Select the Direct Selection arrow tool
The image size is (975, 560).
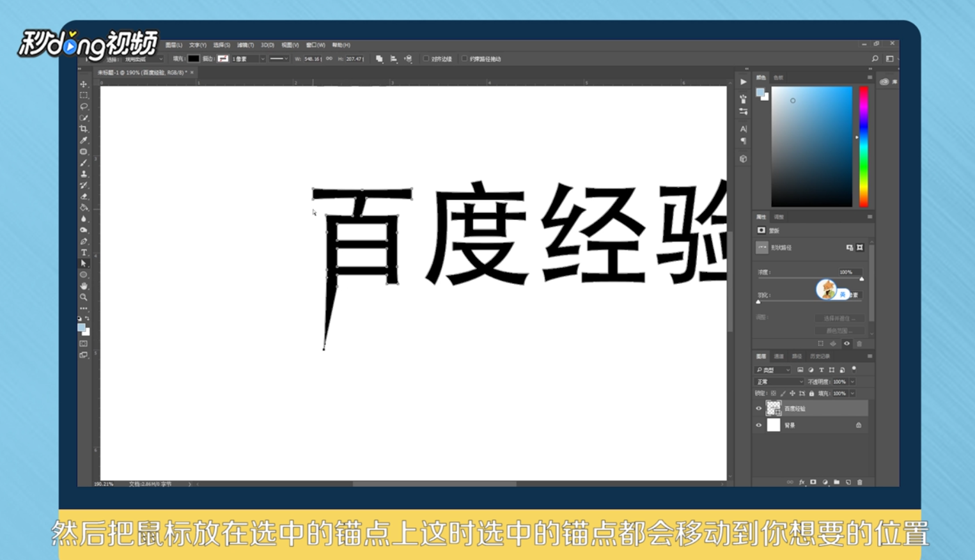pos(84,263)
